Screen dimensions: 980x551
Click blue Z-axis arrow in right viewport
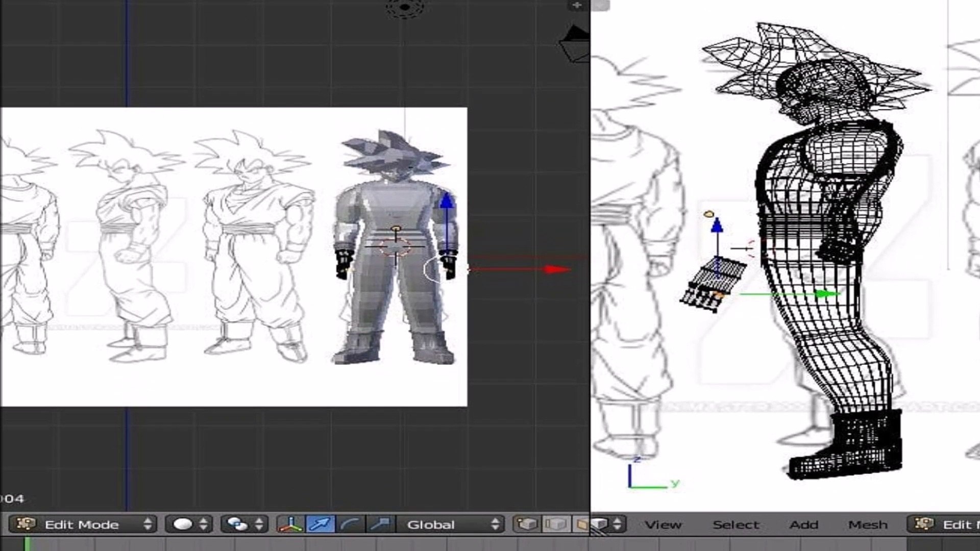tap(717, 225)
